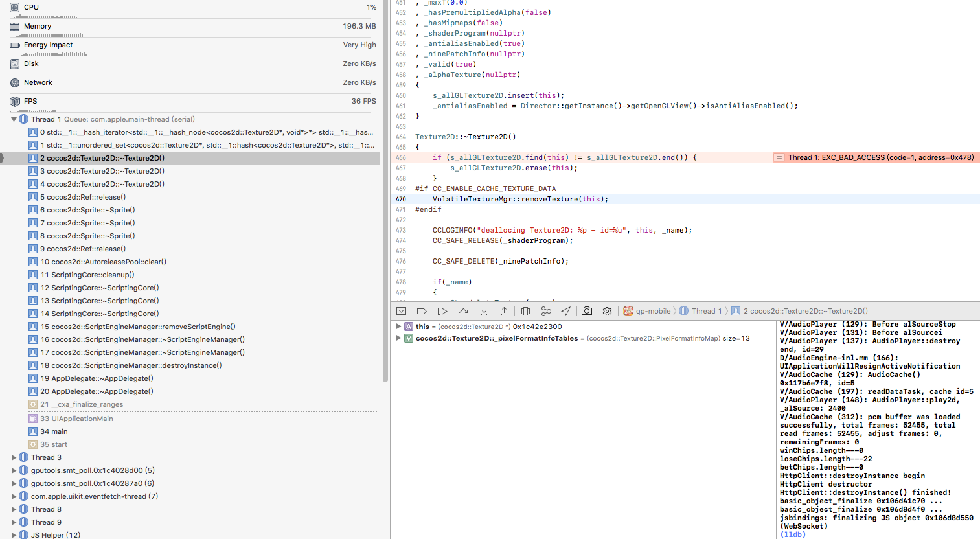The image size is (980, 539).
Task: Open Thread 1 selector in debug jump bar
Action: (x=700, y=311)
